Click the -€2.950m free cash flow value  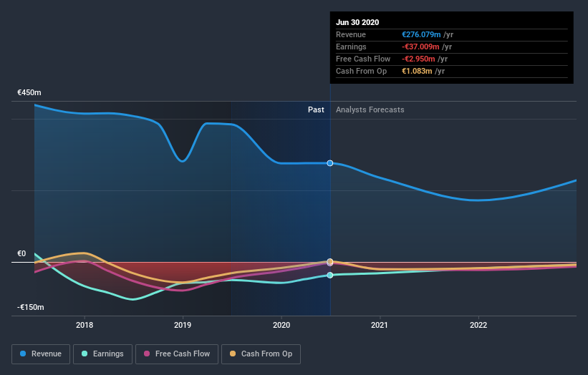click(x=418, y=59)
